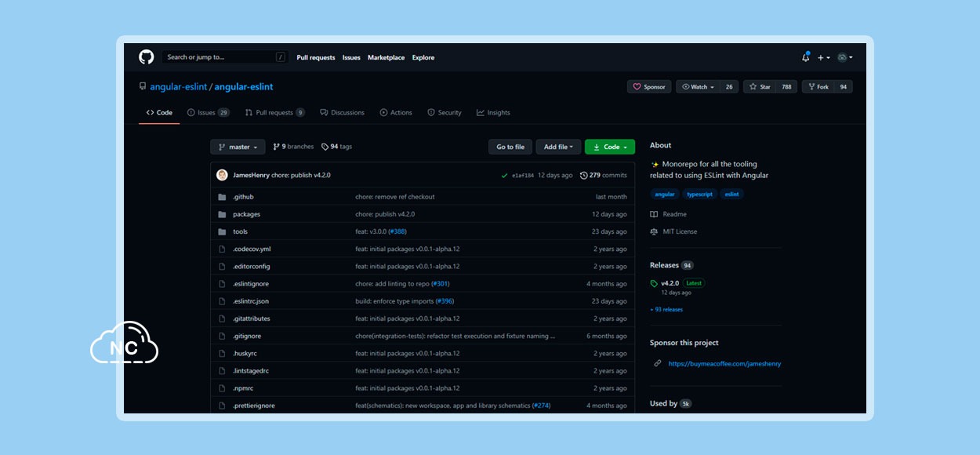This screenshot has height=455, width=980.
Task: Open the Readme link in About
Action: (x=669, y=214)
